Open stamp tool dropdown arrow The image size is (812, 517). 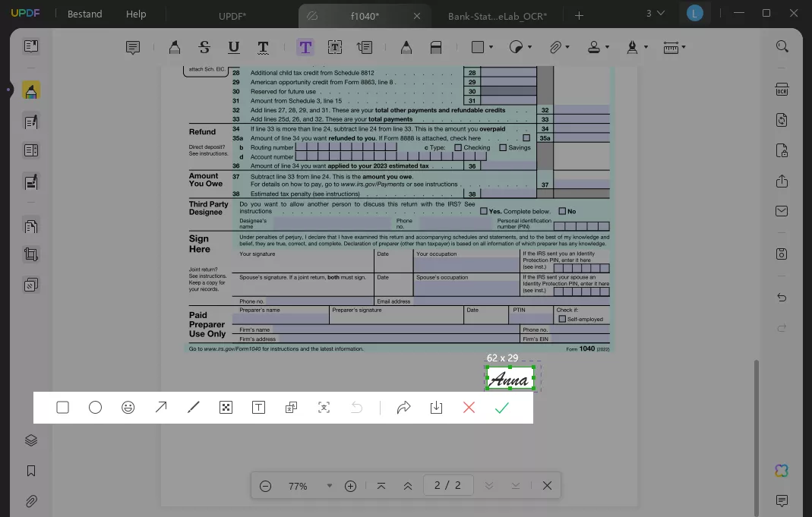click(x=607, y=48)
